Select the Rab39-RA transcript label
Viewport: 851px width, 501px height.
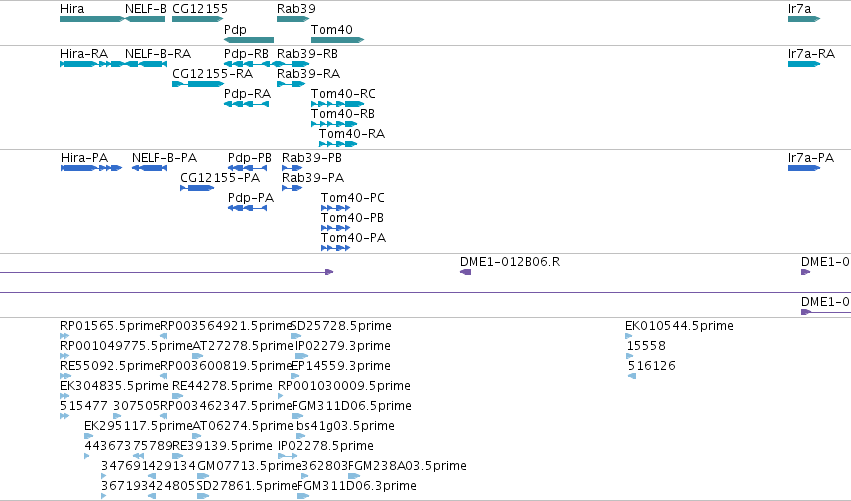(308, 73)
